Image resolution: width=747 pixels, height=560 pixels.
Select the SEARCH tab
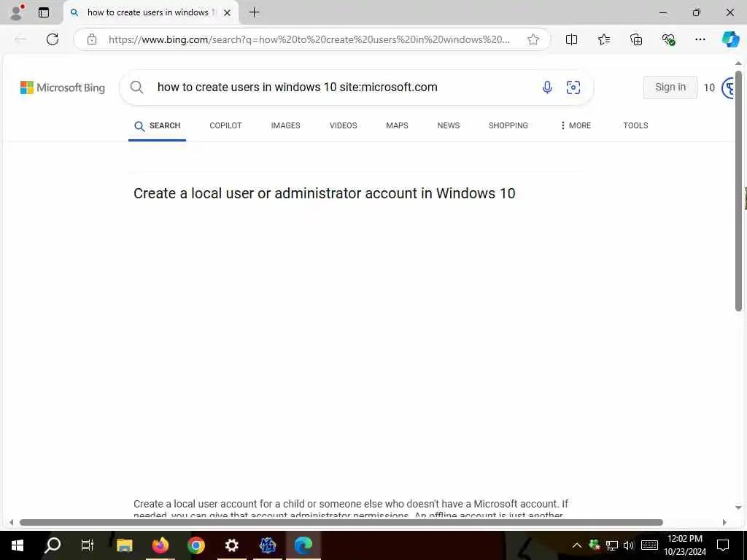158,125
